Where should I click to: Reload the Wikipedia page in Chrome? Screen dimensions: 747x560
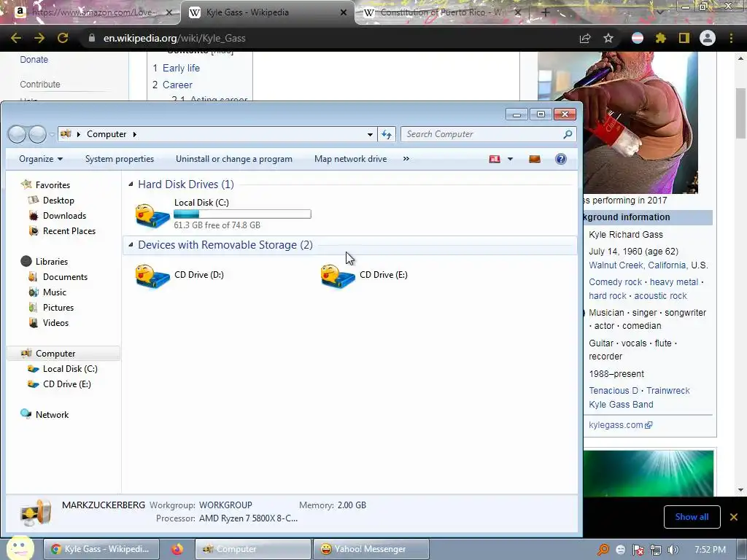click(63, 38)
